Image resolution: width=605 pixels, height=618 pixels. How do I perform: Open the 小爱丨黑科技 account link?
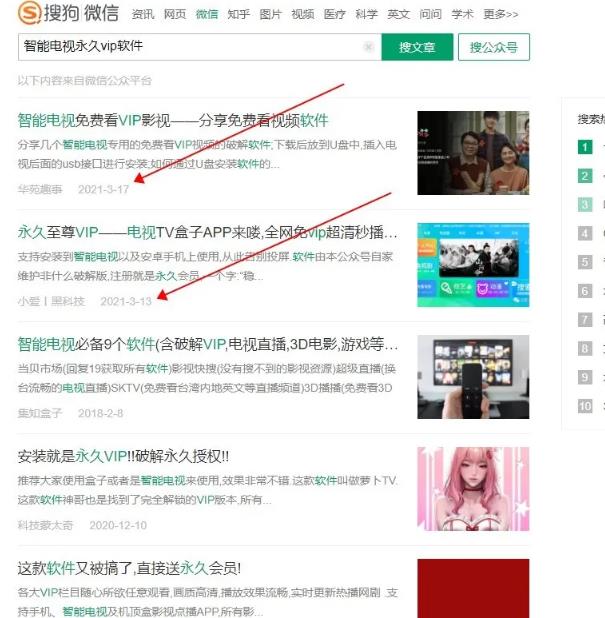(51, 302)
